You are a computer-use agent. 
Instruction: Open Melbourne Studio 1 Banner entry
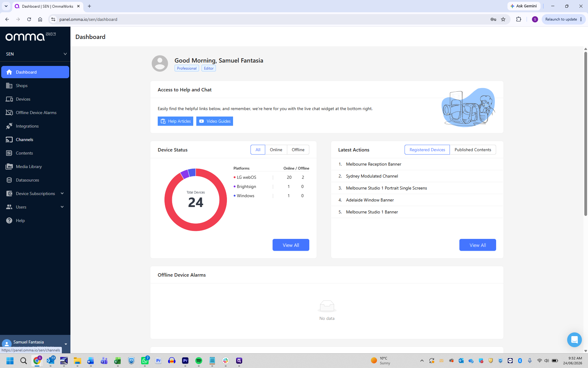point(417,212)
